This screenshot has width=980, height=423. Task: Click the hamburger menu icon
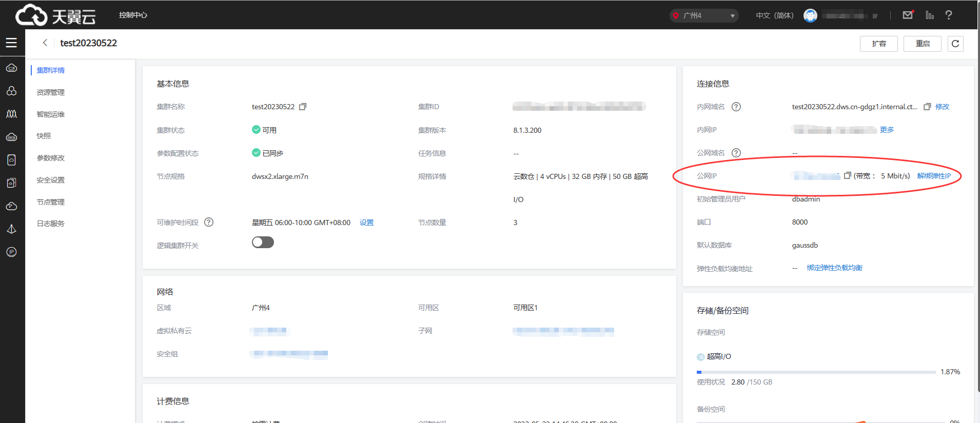11,43
